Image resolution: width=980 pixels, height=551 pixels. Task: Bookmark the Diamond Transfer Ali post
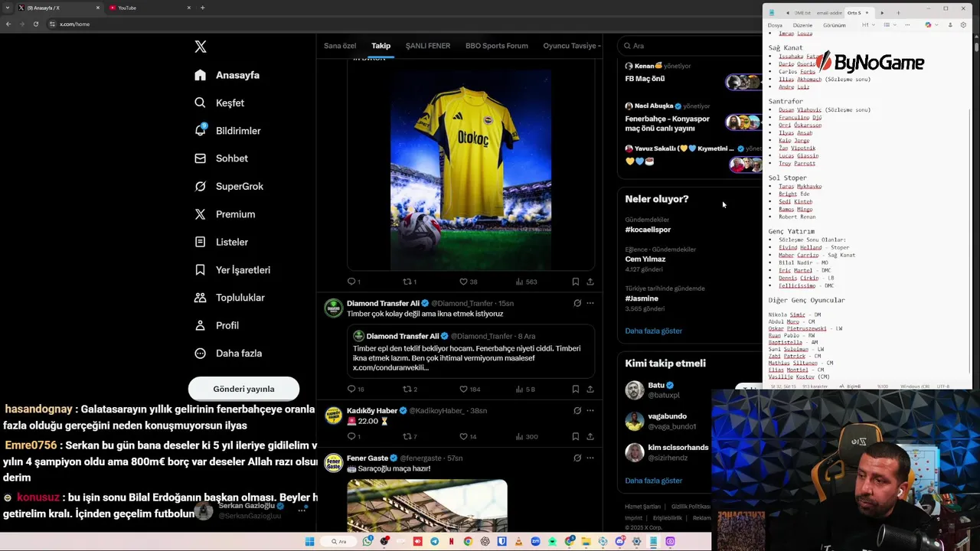(576, 389)
